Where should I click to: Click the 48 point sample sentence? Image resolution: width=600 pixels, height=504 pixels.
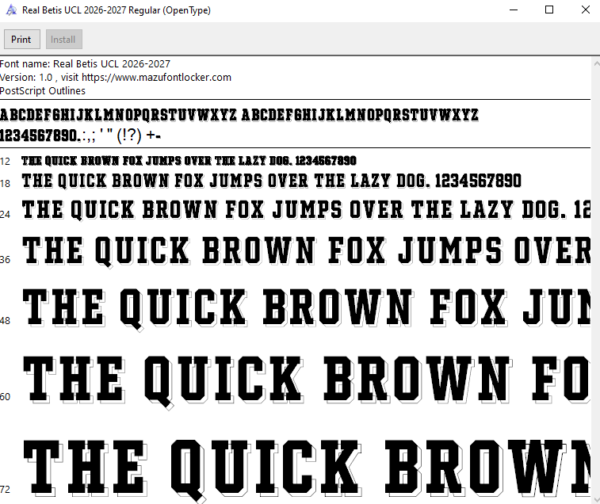pyautogui.click(x=306, y=308)
